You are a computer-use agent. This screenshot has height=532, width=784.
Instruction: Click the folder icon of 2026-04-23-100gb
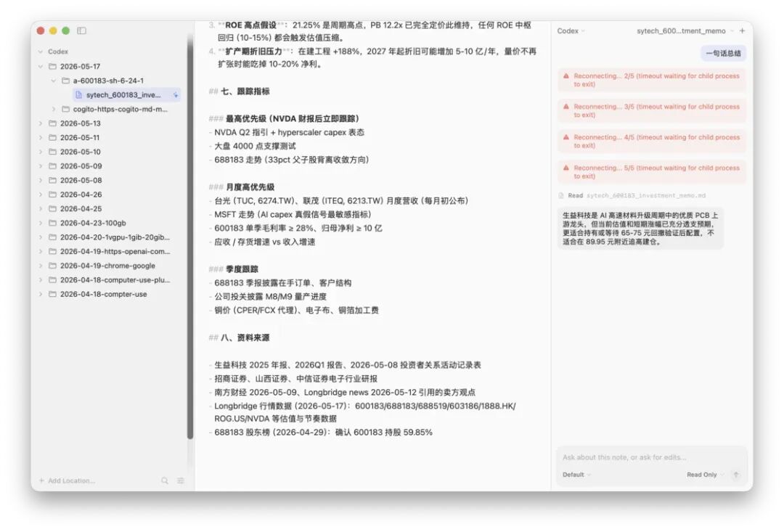point(52,223)
